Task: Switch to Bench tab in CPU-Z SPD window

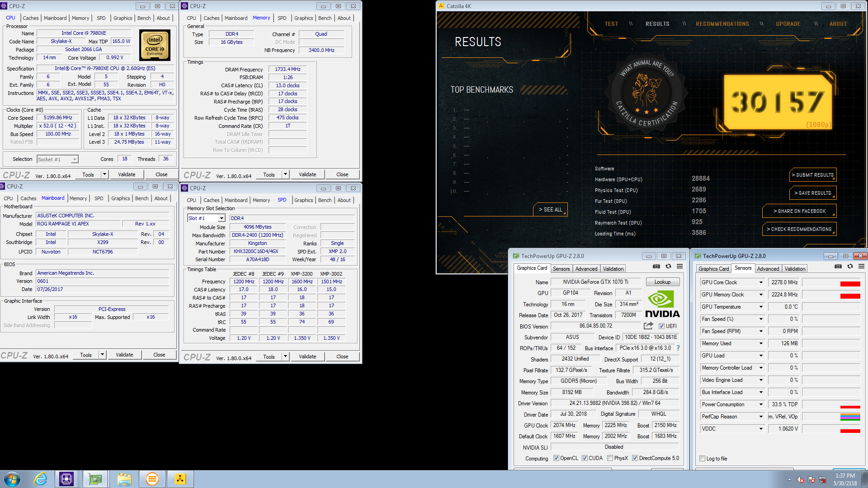Action: pyautogui.click(x=325, y=200)
